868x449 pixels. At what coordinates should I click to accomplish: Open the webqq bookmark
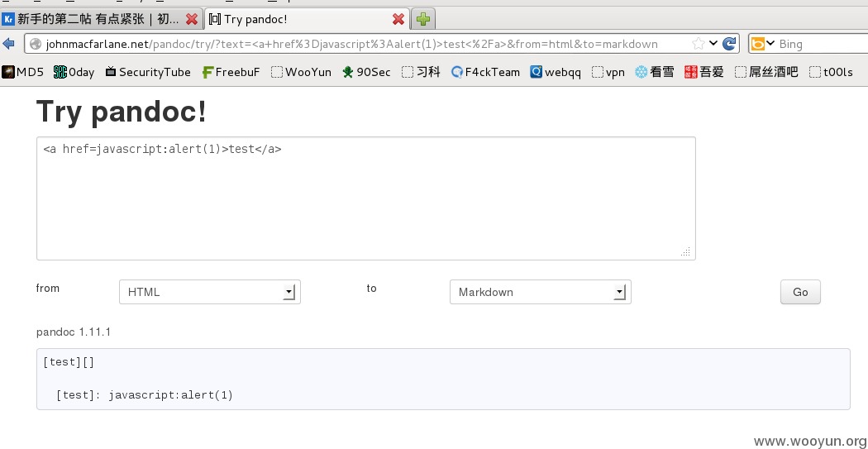[x=556, y=72]
